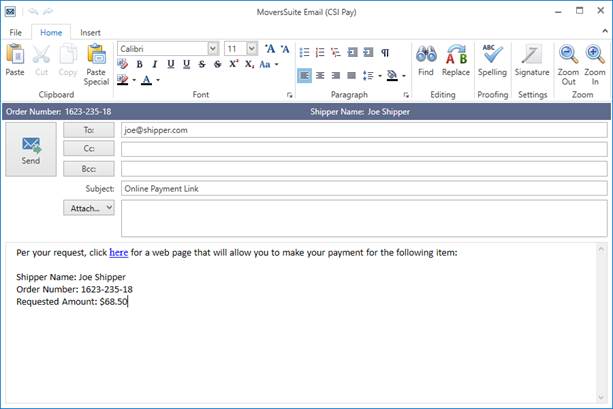Open Find in the Editing group
The height and width of the screenshot is (409, 613).
(425, 59)
